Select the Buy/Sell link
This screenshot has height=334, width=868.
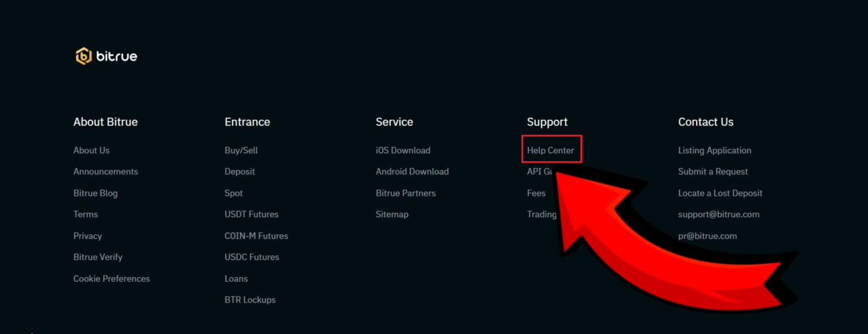pos(241,150)
